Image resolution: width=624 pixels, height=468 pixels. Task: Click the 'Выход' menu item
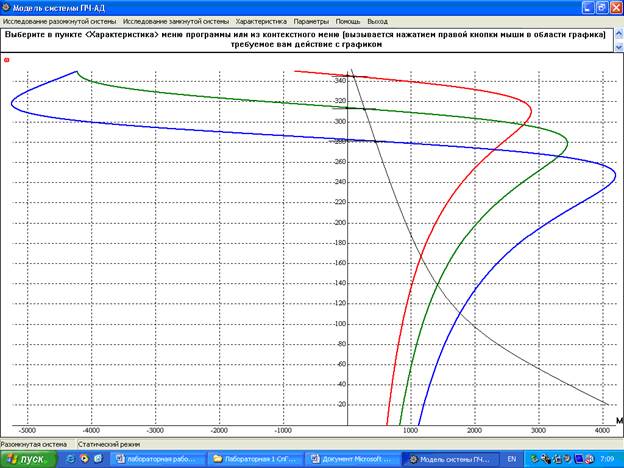point(377,21)
